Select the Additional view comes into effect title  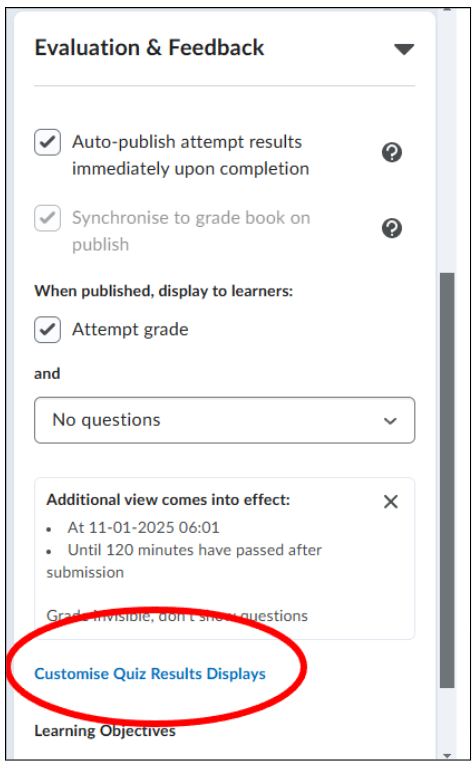pos(168,500)
